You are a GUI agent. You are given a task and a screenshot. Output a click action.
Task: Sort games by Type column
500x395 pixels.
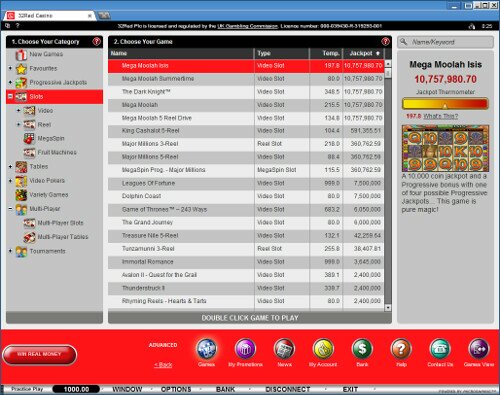(282, 53)
